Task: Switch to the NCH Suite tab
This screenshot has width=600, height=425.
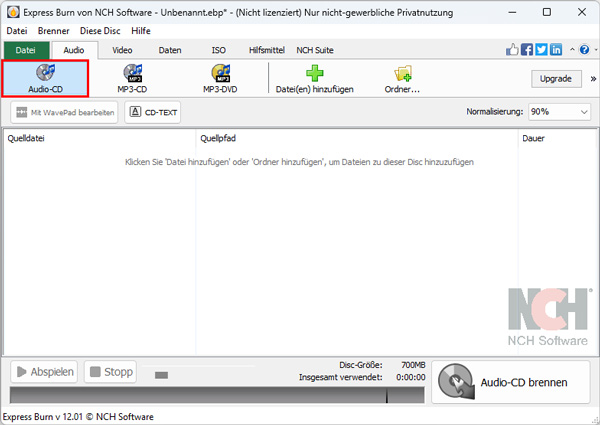Action: click(x=315, y=50)
